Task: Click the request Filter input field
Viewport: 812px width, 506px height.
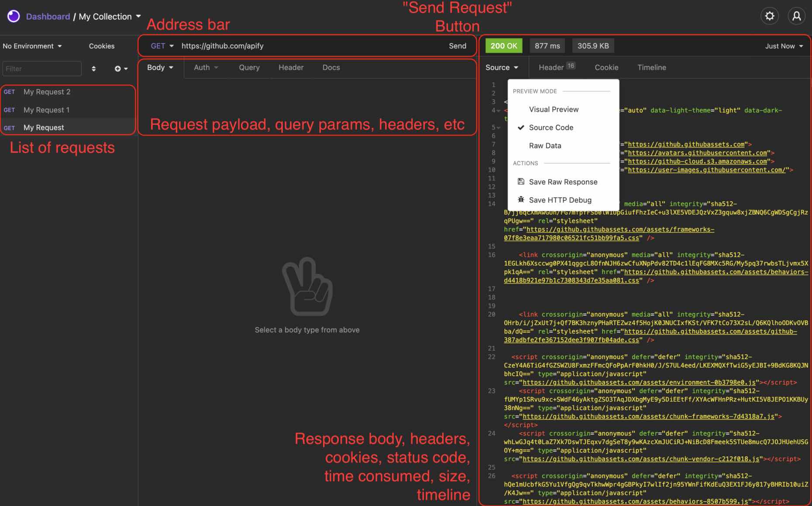Action: point(42,69)
